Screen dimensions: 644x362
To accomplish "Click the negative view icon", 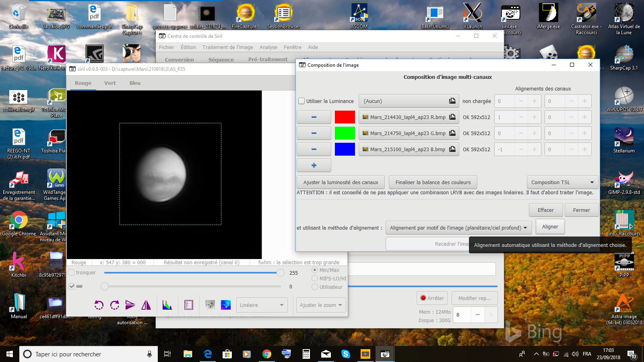I will tap(210, 305).
